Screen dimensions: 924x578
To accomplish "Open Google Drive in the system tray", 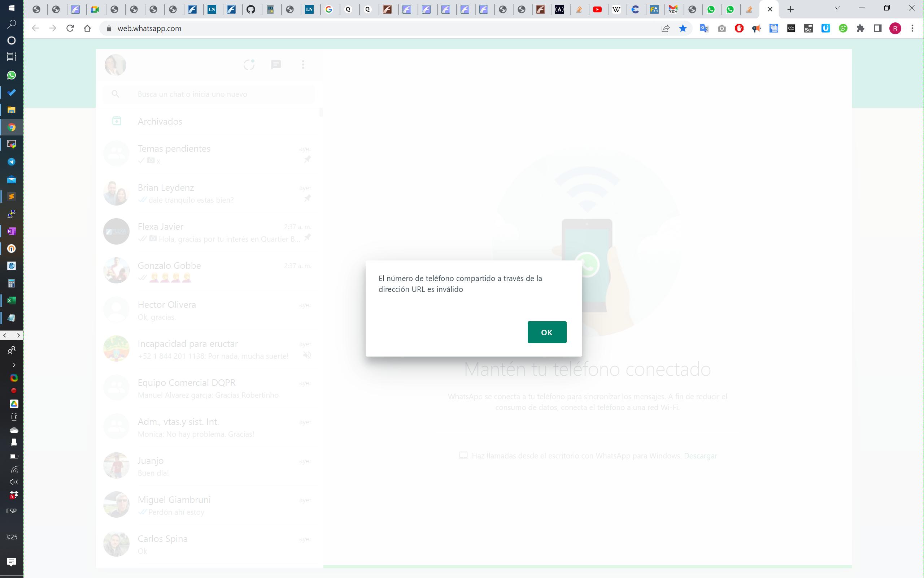I will pyautogui.click(x=14, y=404).
